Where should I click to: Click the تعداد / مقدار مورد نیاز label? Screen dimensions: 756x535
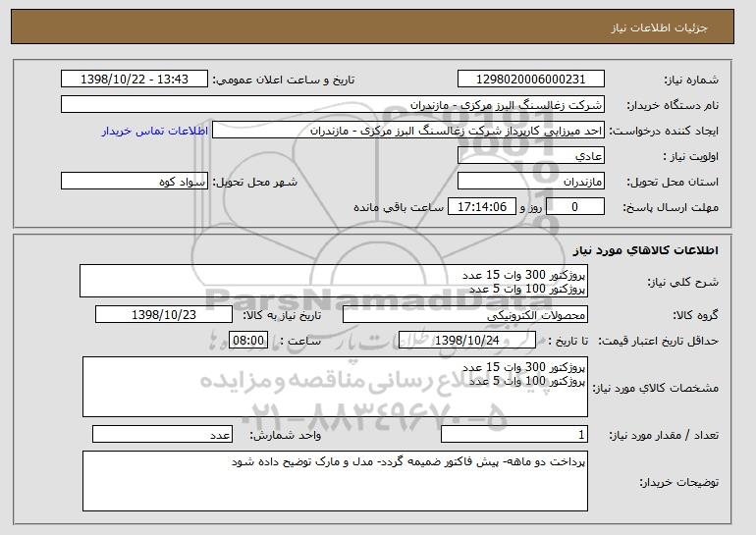[x=664, y=435]
